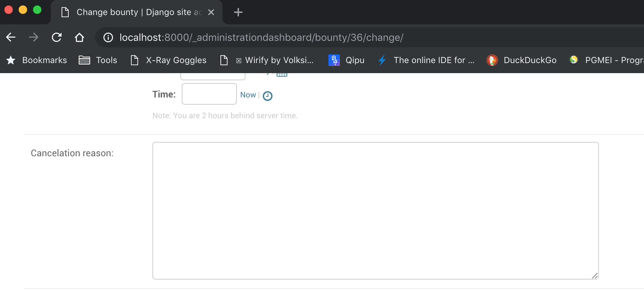This screenshot has height=291, width=644.
Task: Click the Cancelation reason textarea resize handle
Action: (x=595, y=275)
